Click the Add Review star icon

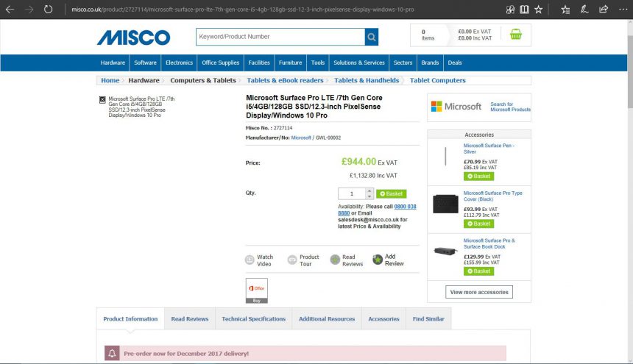[378, 260]
